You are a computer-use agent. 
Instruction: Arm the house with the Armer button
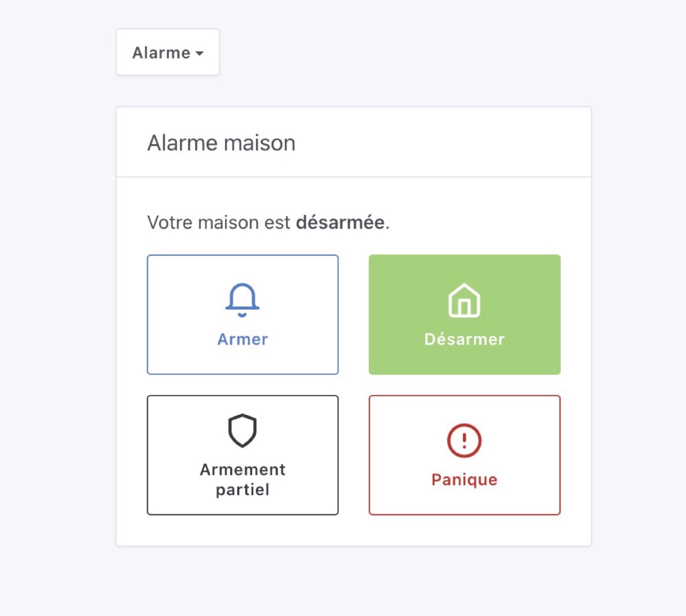point(242,314)
